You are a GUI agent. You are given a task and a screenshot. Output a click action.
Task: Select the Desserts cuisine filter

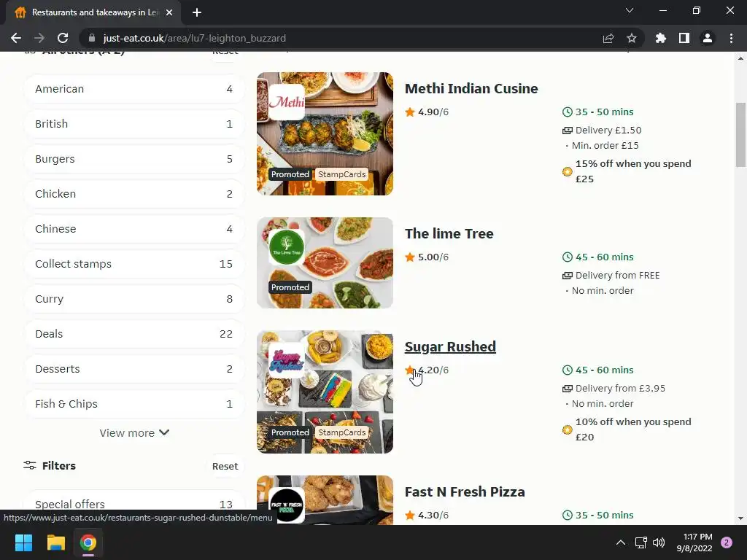134,369
